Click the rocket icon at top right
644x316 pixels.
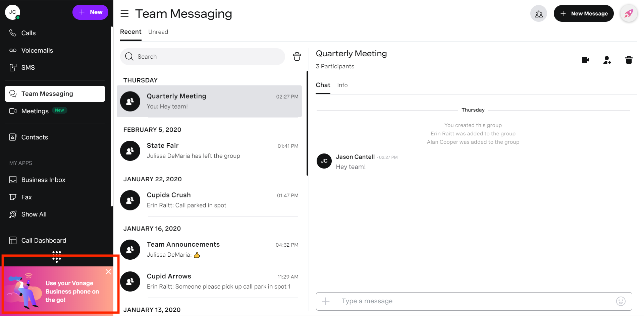tap(629, 14)
